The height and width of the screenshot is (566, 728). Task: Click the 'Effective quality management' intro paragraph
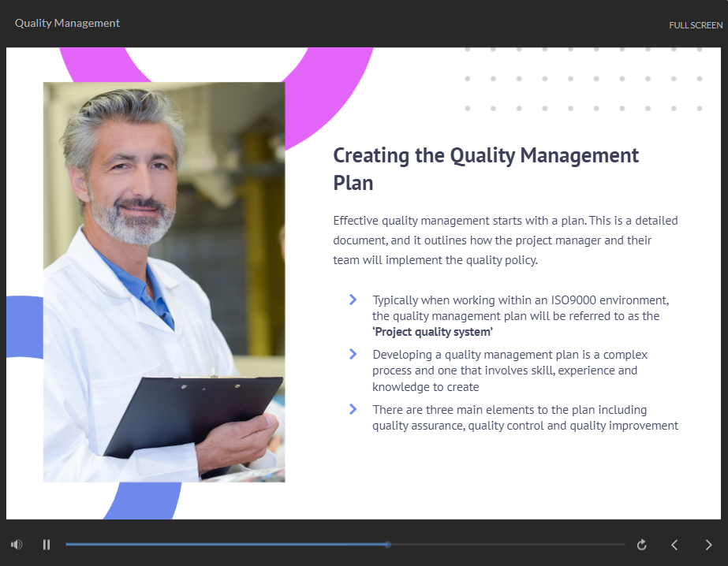click(x=505, y=240)
